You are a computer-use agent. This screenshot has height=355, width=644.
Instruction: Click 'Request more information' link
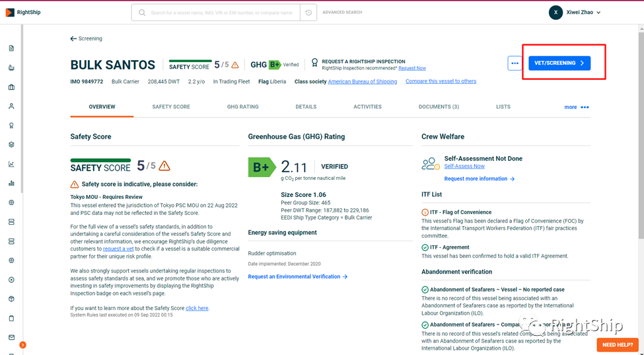pyautogui.click(x=480, y=178)
